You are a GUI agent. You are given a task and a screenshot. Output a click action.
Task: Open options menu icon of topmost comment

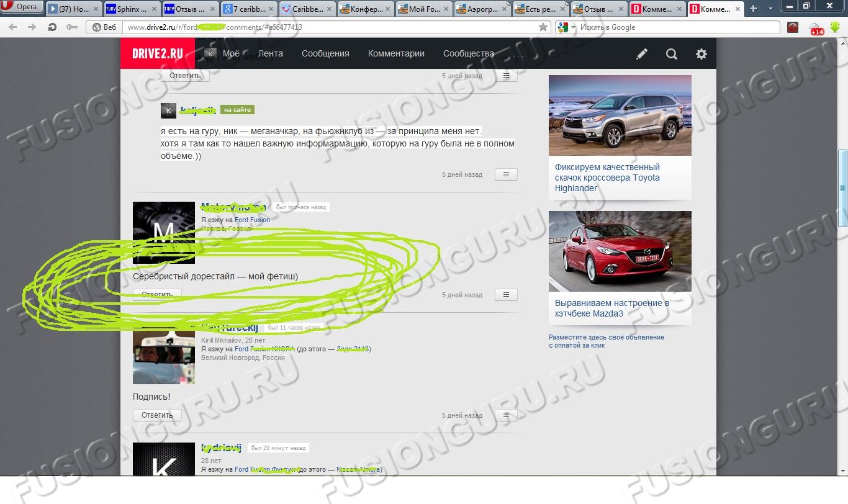[x=506, y=75]
